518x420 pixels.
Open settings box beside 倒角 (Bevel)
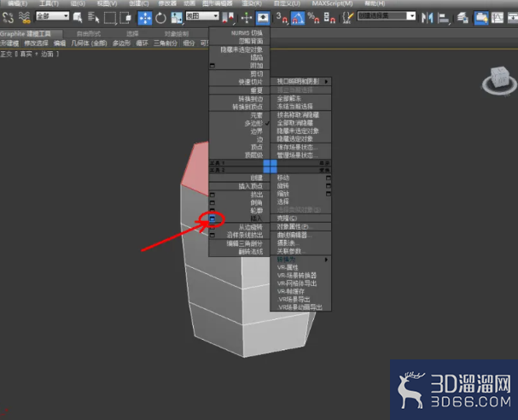click(212, 202)
